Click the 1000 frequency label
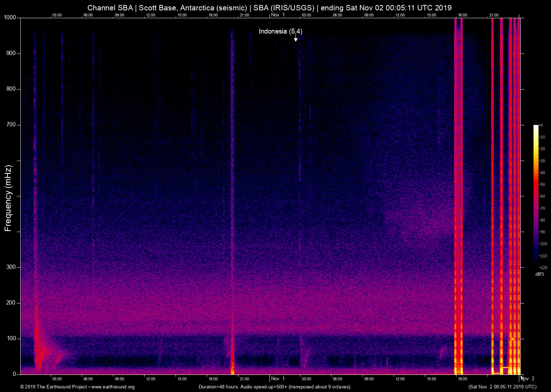 pos(11,17)
